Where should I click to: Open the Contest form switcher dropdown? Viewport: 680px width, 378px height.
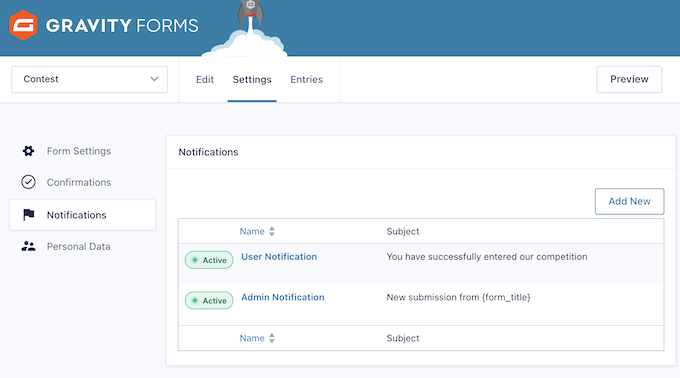[x=89, y=79]
